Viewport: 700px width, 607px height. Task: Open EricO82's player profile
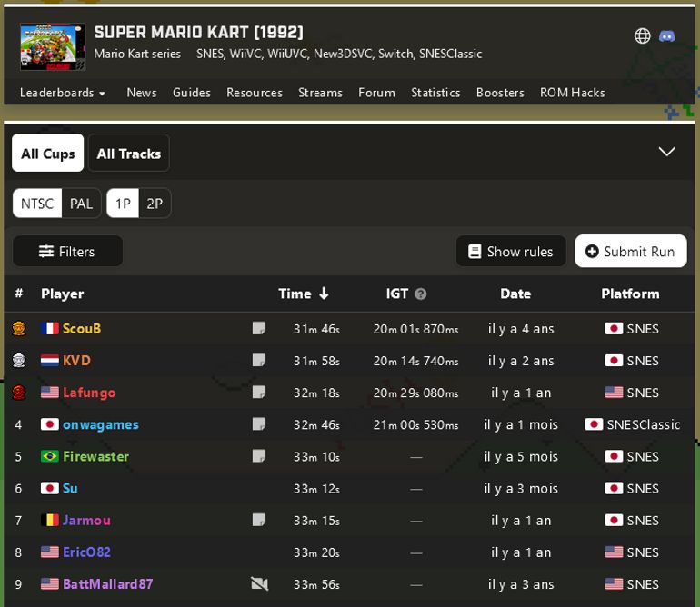pos(86,552)
